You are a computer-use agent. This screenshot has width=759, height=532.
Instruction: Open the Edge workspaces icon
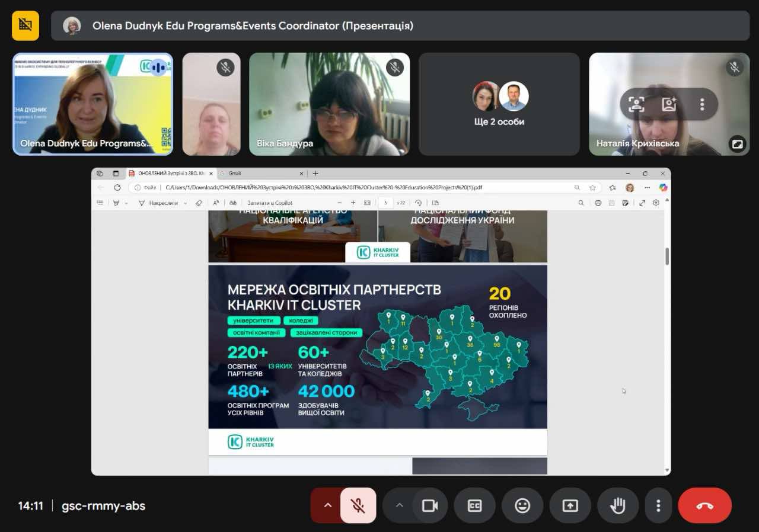tap(100, 174)
